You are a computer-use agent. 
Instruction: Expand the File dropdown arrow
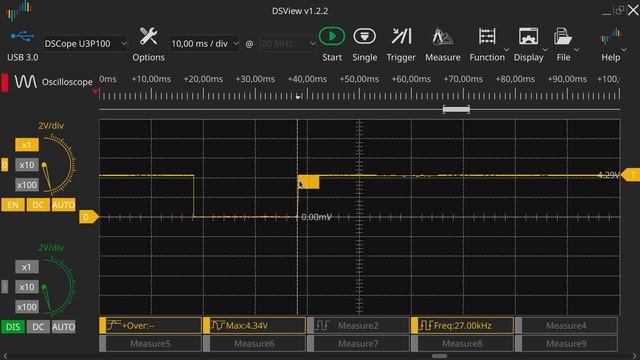(x=577, y=50)
